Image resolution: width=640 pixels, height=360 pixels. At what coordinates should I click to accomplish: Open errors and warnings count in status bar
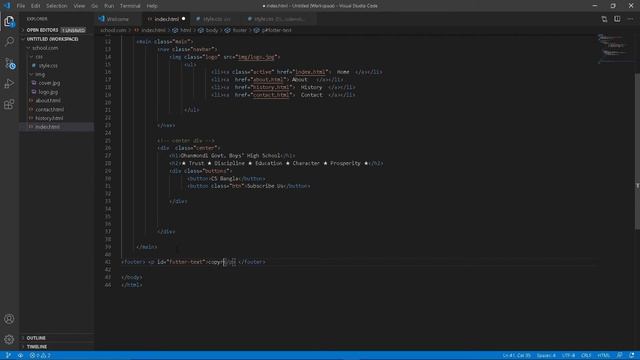[40, 356]
